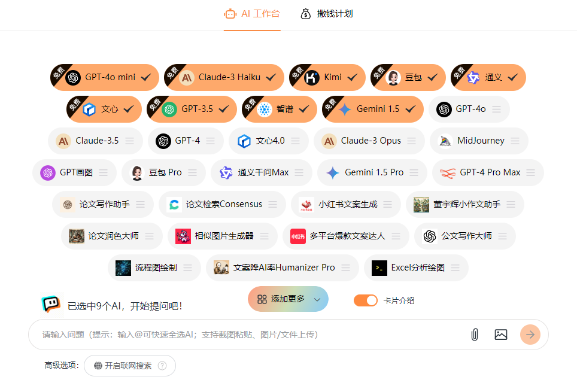Select the 通义千问Max model label
Screen dimensions: 577x392
click(263, 172)
